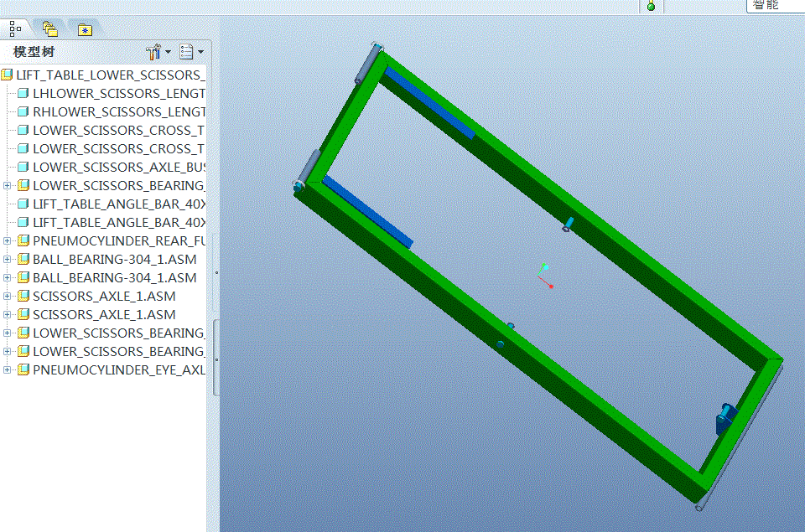
Task: Click the PNEUMOCYLINDER_REAR_FU assembly icon
Action: point(23,240)
